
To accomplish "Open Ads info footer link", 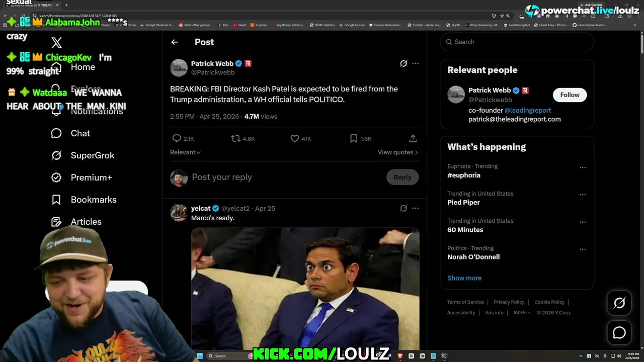I will [x=494, y=313].
